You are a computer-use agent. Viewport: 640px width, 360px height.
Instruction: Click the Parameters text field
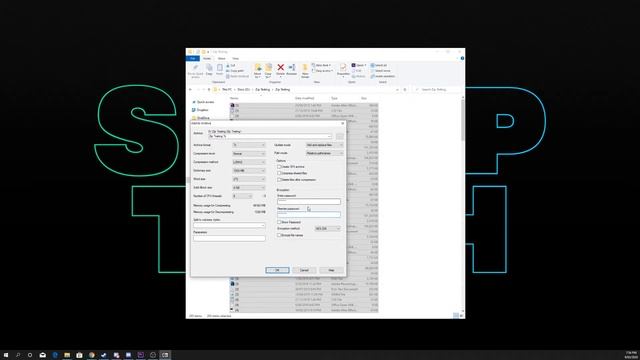[x=229, y=238]
